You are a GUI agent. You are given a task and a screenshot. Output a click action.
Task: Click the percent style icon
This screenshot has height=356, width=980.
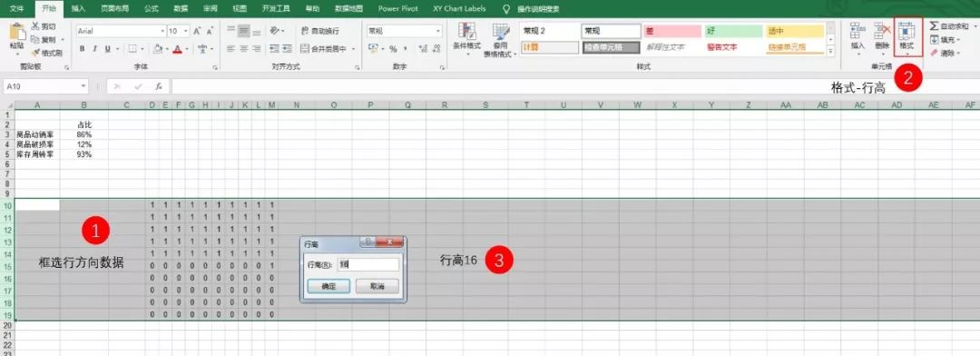393,49
